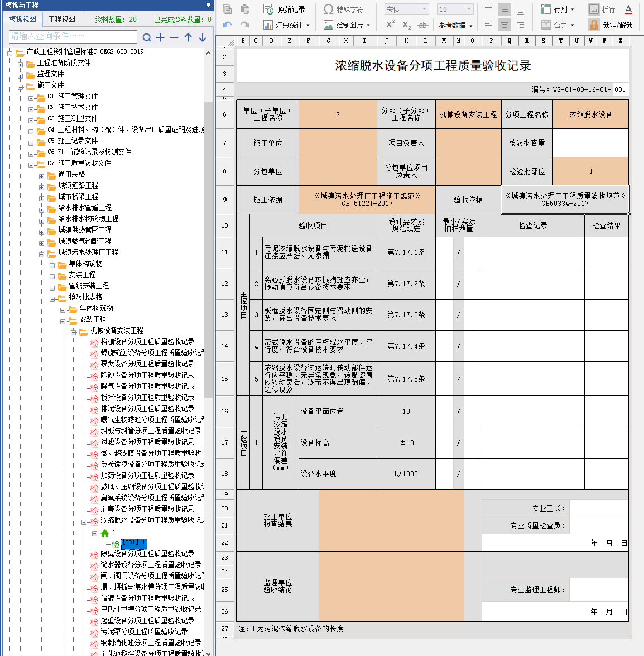The width and height of the screenshot is (644, 656).
Task: Click the search query input field
Action: click(73, 36)
